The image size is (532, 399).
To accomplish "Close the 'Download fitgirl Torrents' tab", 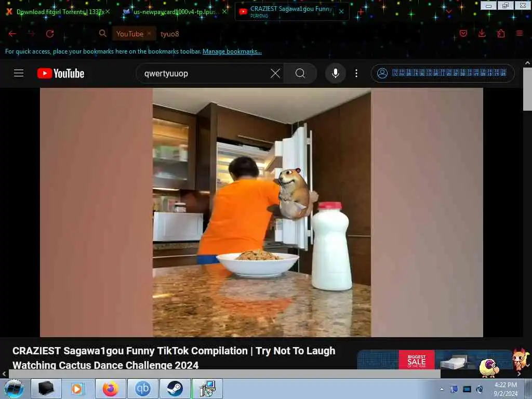I will coord(108,11).
